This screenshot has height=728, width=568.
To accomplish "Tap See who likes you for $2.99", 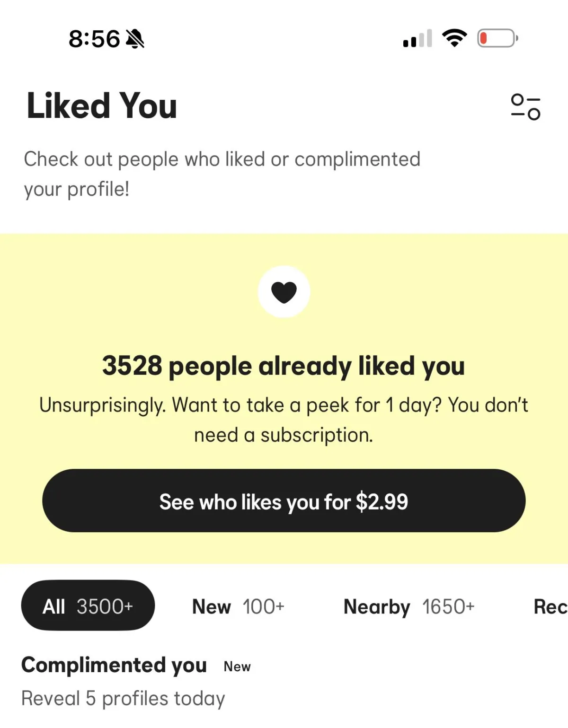I will (284, 501).
